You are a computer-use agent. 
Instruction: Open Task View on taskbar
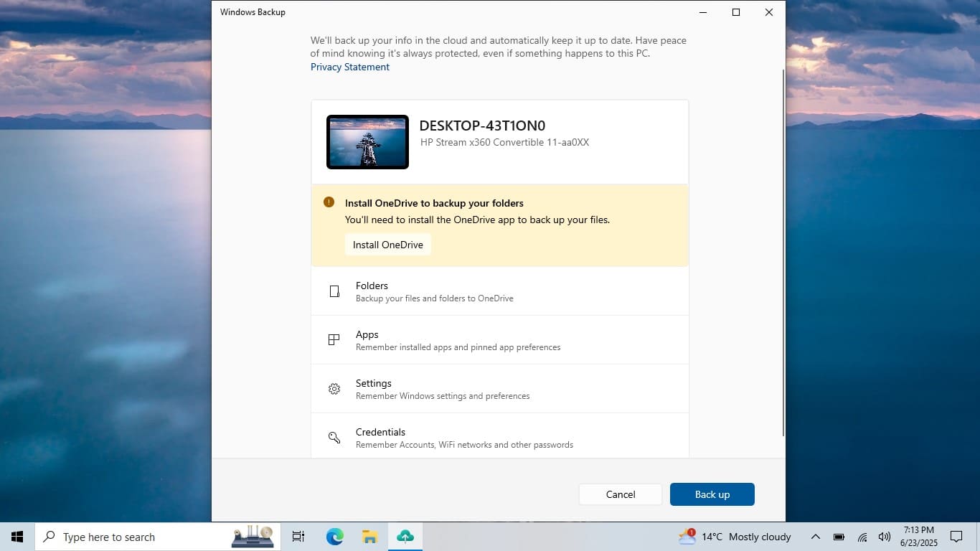click(x=298, y=537)
